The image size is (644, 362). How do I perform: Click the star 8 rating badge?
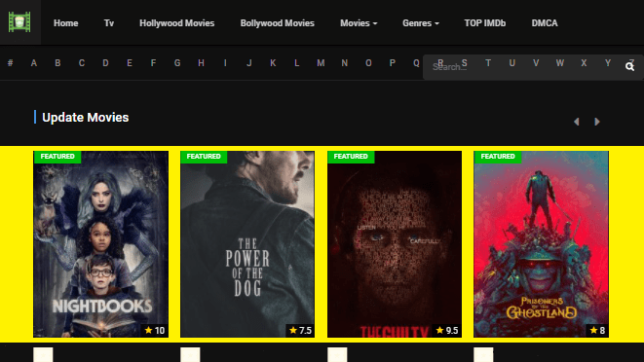[x=597, y=331]
